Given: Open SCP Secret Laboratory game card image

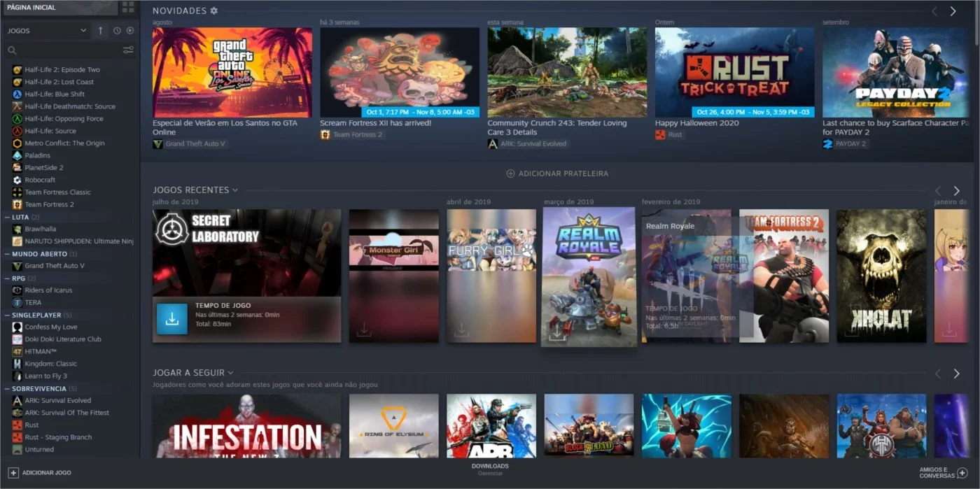Looking at the screenshot, I should [x=246, y=253].
